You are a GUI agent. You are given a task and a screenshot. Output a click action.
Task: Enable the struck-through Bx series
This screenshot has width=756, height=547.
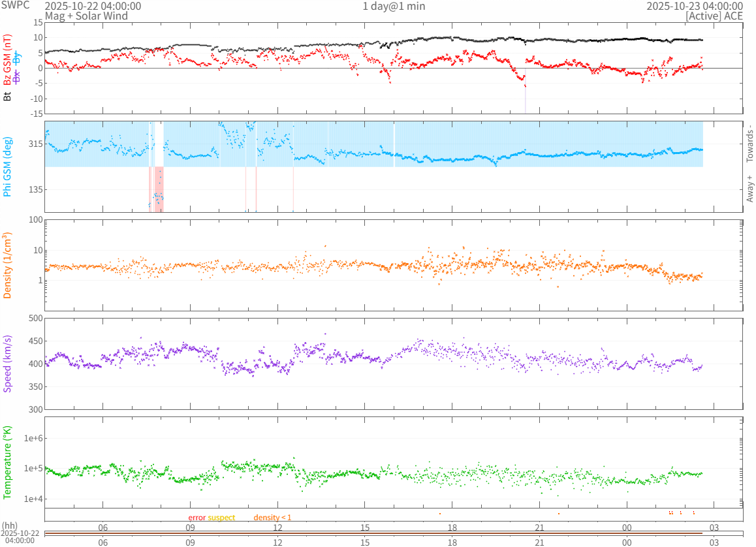17,78
